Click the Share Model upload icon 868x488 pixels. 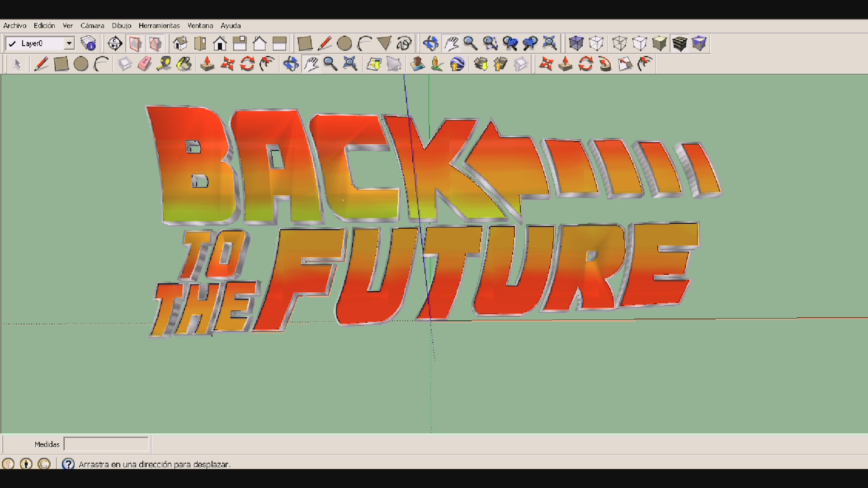click(x=500, y=64)
